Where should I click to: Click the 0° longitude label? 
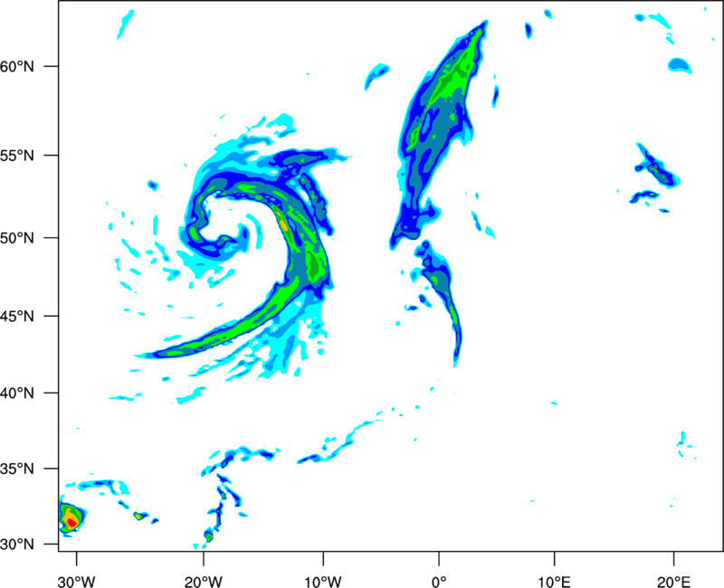tap(439, 582)
